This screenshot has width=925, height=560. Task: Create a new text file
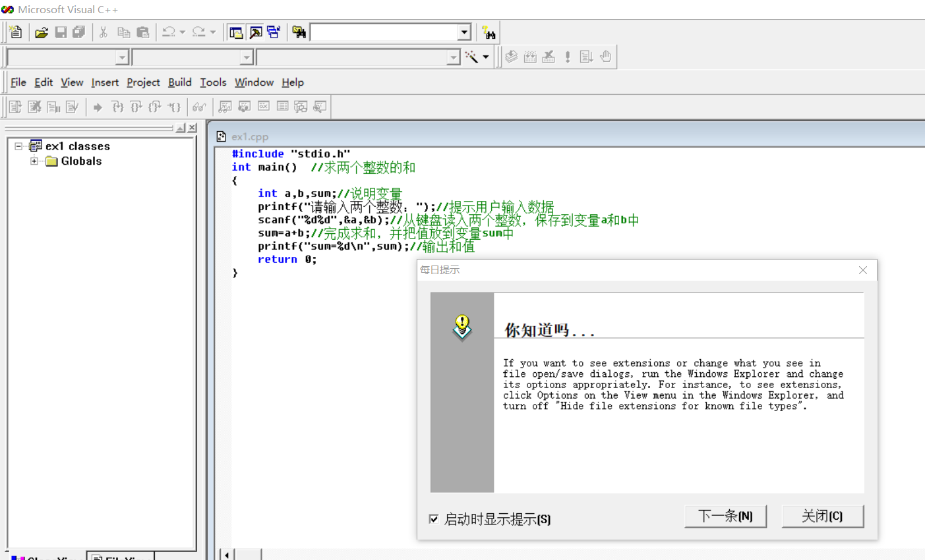pos(15,32)
